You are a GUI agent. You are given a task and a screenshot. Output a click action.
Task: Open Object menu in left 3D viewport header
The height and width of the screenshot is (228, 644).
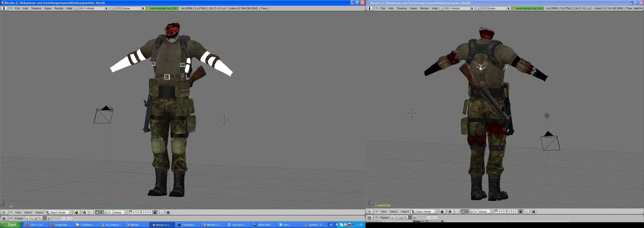coord(39,213)
